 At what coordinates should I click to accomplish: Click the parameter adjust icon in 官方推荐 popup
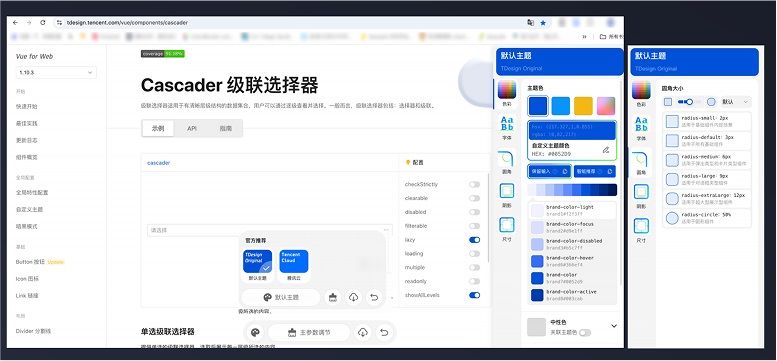pos(333,297)
